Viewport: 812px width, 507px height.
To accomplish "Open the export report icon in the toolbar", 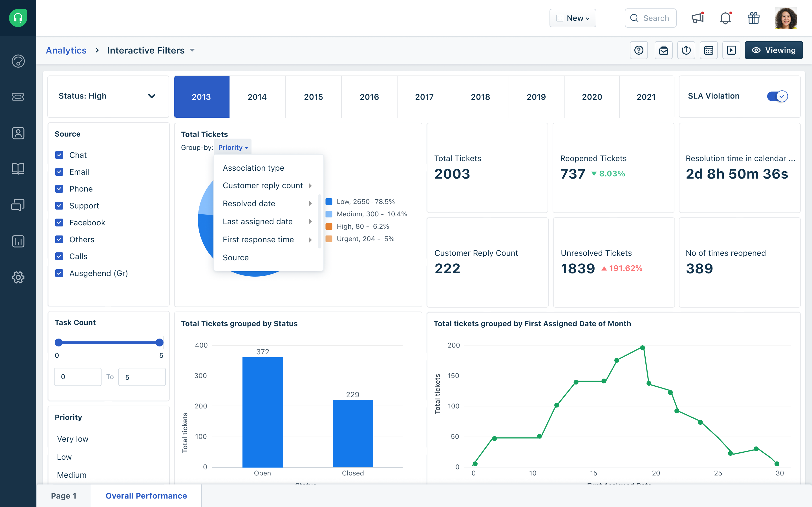I will 686,50.
